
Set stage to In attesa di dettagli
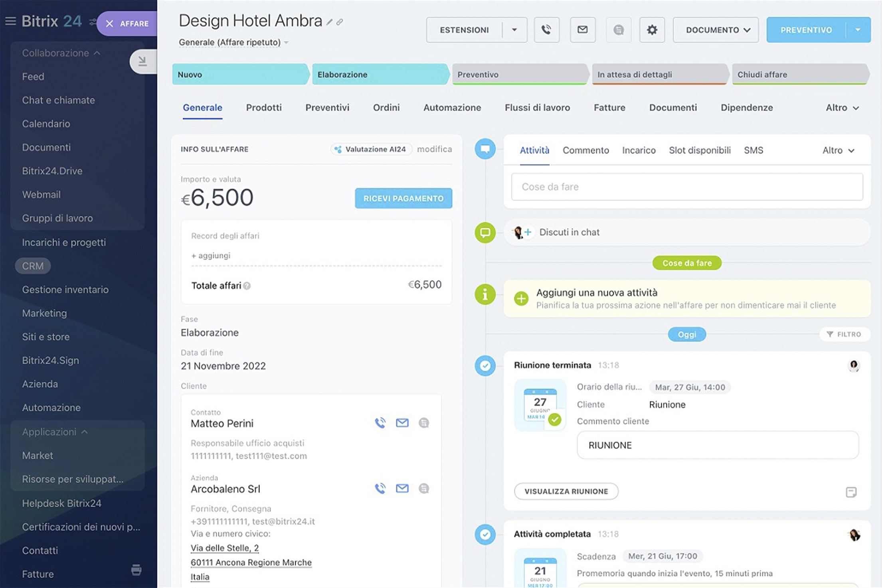(660, 75)
